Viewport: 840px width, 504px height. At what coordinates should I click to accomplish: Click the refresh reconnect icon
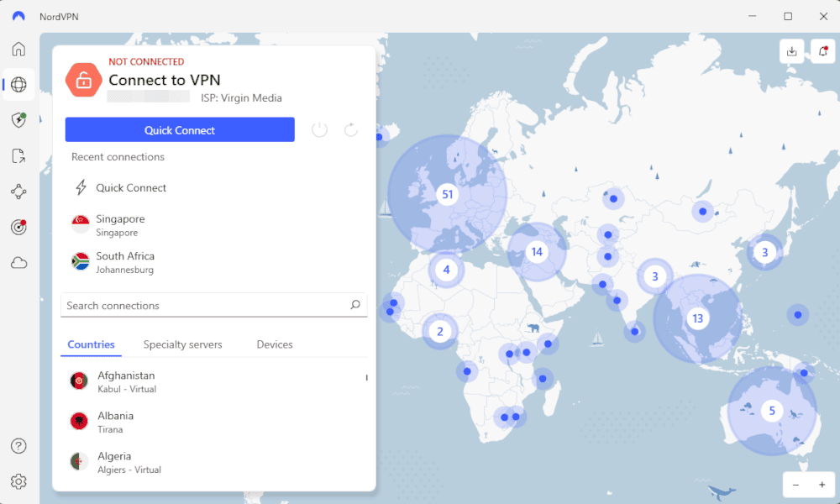(351, 129)
